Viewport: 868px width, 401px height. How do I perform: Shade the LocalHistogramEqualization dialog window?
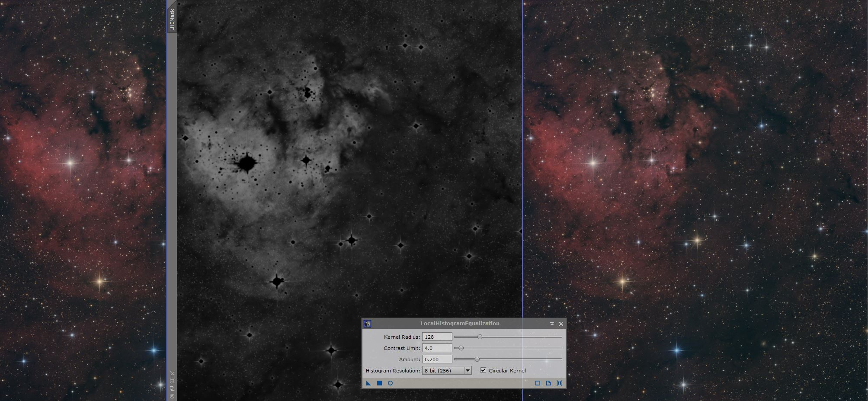tap(552, 324)
